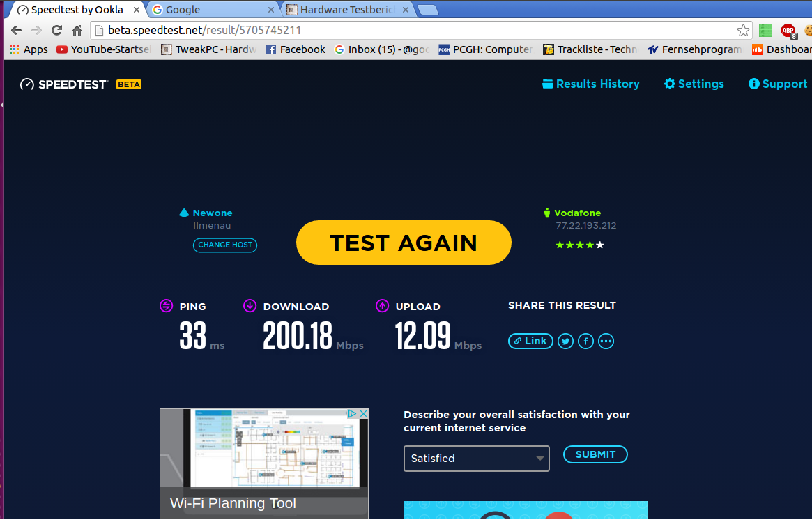
Task: Switch to the Google tab
Action: tap(213, 10)
